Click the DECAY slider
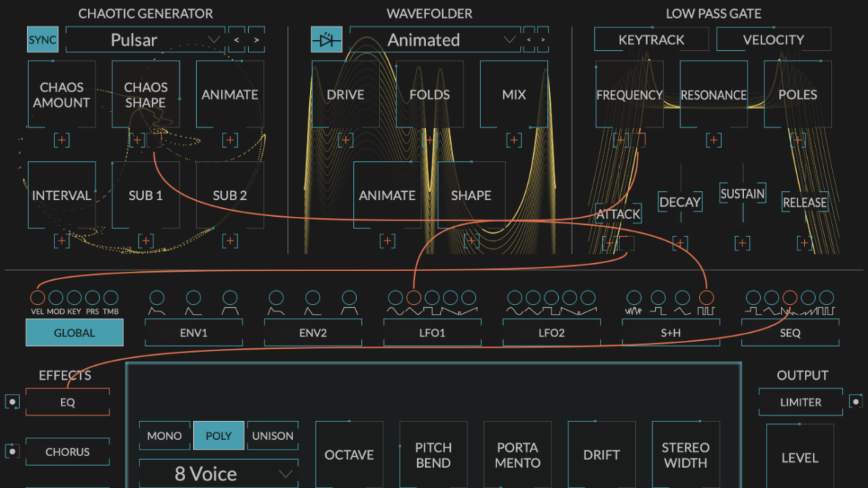The image size is (868, 488). [x=680, y=202]
